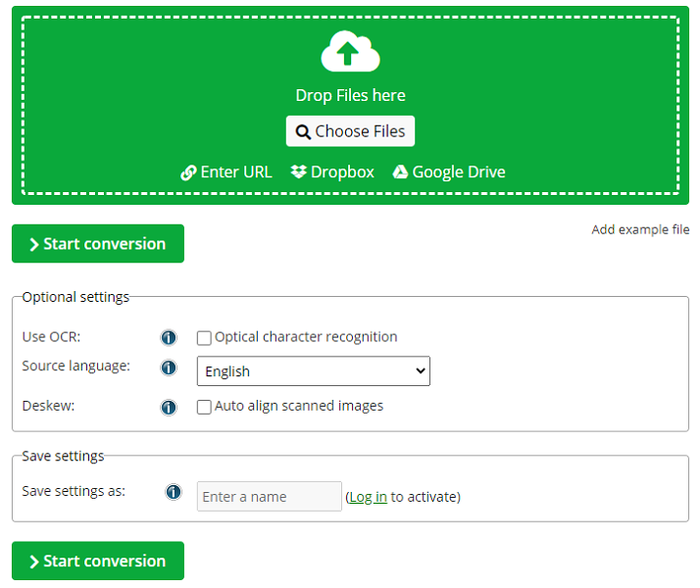Follow the Log in link

368,497
